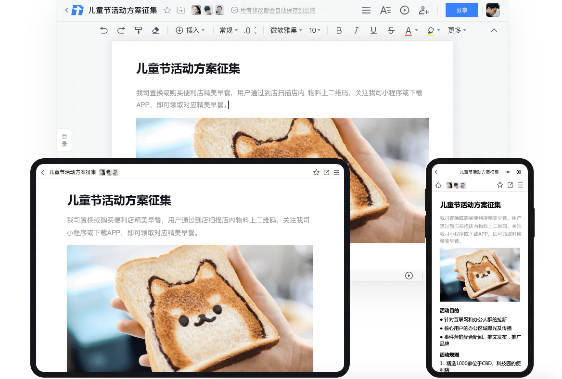Clear formatting with the eraser icon
Image resolution: width=562 pixels, height=379 pixels.
click(x=156, y=30)
